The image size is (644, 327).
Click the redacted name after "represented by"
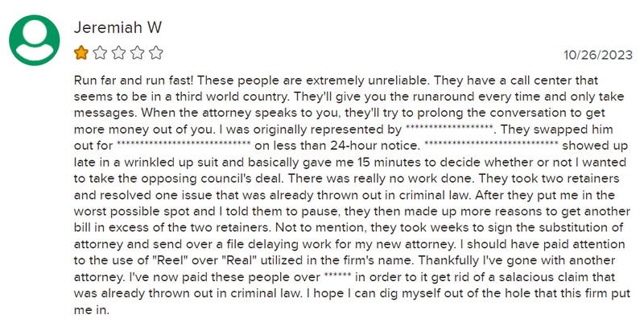click(449, 128)
